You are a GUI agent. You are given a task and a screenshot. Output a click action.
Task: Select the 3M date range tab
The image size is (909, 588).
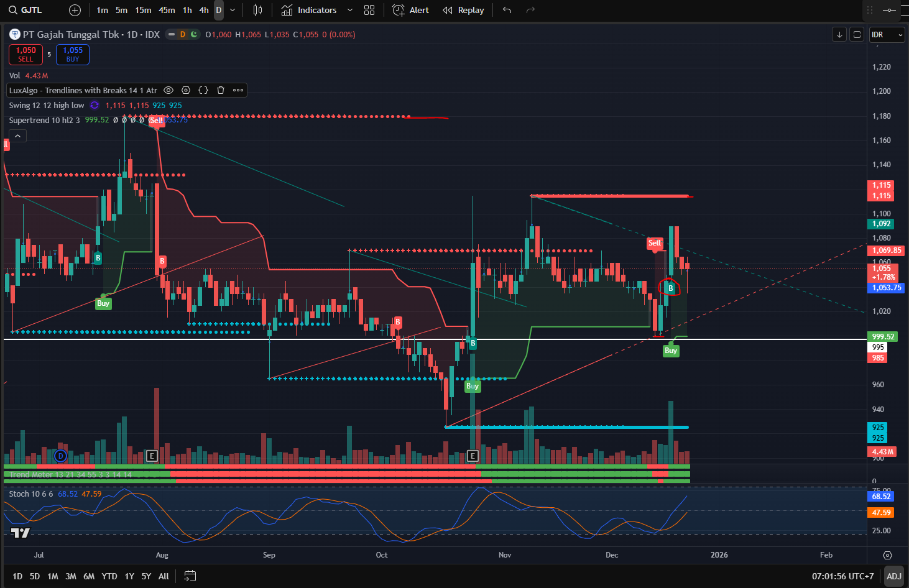(x=71, y=576)
